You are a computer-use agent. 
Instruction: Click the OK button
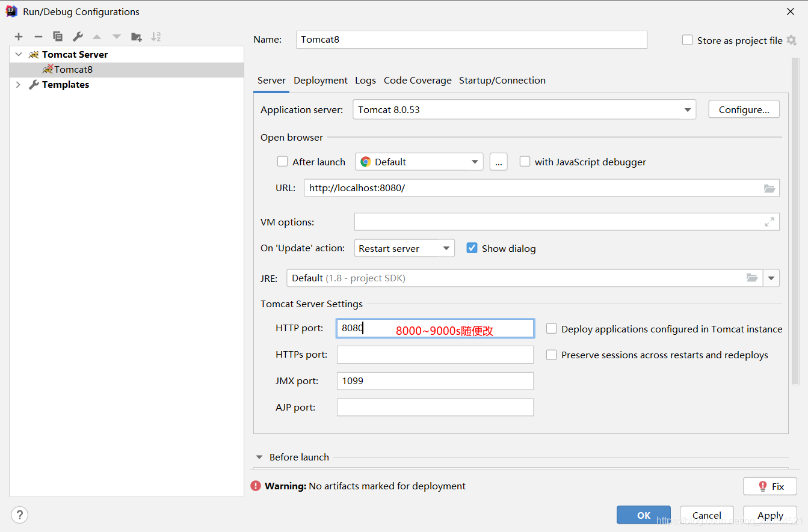tap(644, 515)
